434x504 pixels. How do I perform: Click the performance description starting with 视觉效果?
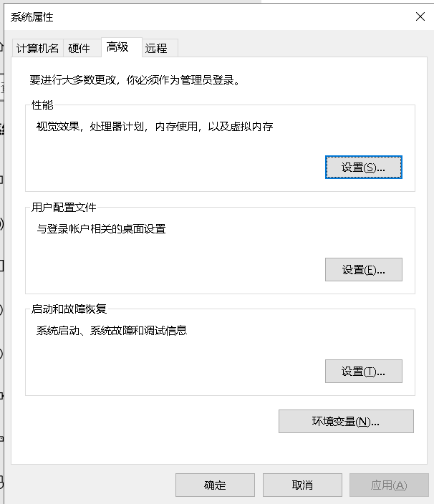pyautogui.click(x=155, y=127)
